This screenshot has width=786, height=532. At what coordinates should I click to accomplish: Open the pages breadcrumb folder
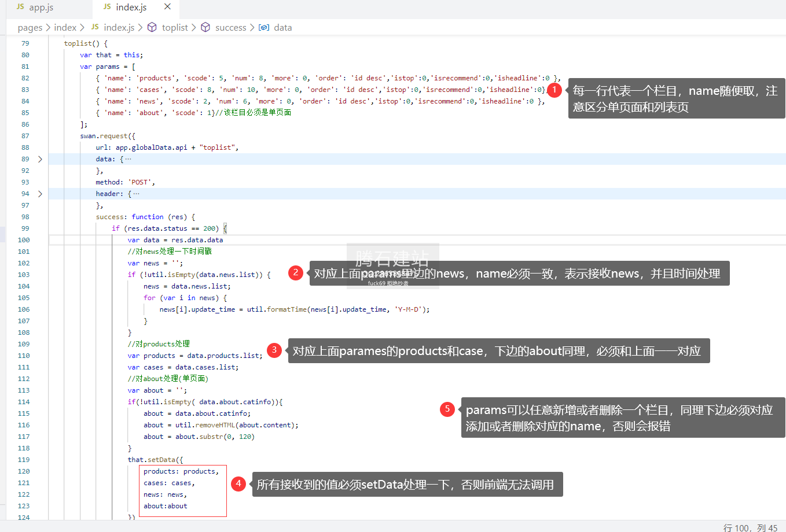(30, 27)
